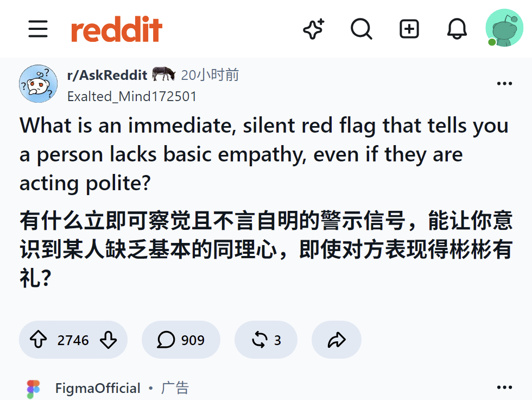532x400 pixels.
Task: Create a new post with plus icon
Action: tap(409, 29)
